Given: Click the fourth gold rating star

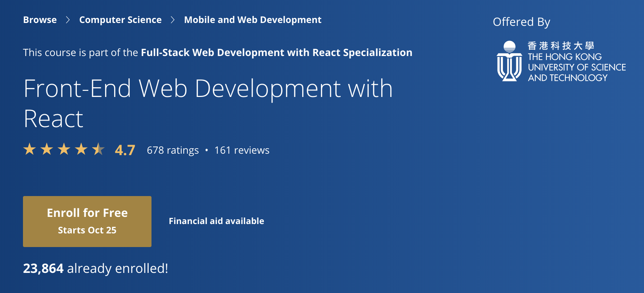Looking at the screenshot, I should [x=81, y=149].
